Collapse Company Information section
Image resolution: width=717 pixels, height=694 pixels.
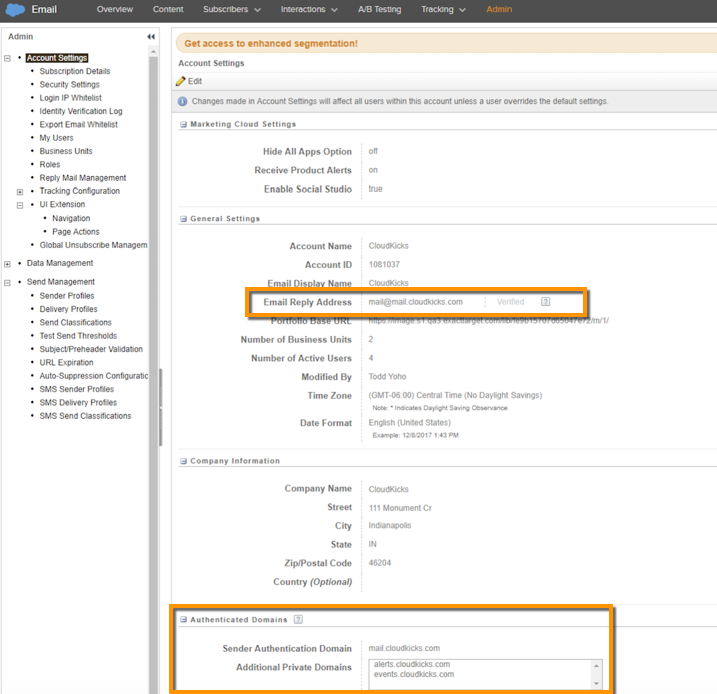point(183,461)
